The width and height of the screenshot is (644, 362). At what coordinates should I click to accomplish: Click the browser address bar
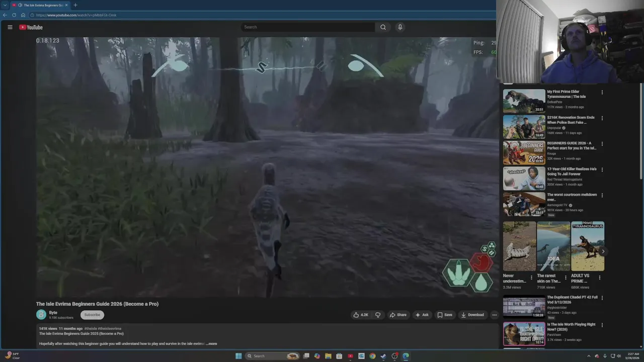click(262, 15)
